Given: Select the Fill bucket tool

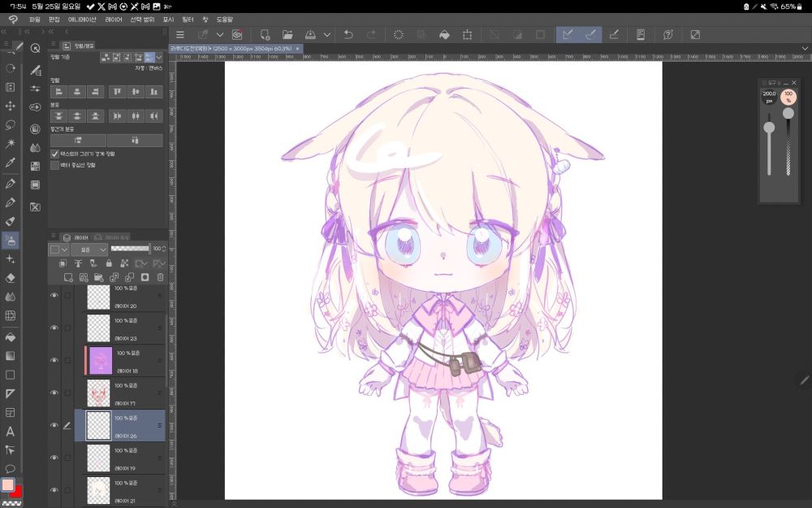Looking at the screenshot, I should (x=10, y=337).
